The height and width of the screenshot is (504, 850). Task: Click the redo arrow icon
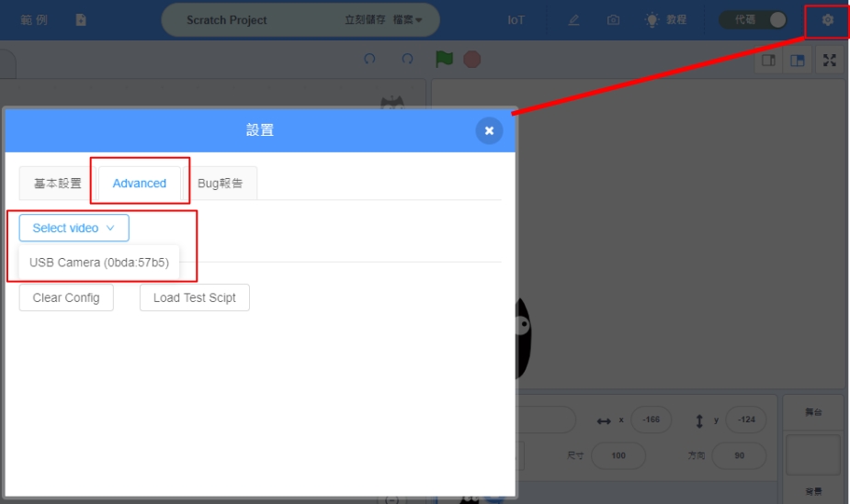[407, 60]
